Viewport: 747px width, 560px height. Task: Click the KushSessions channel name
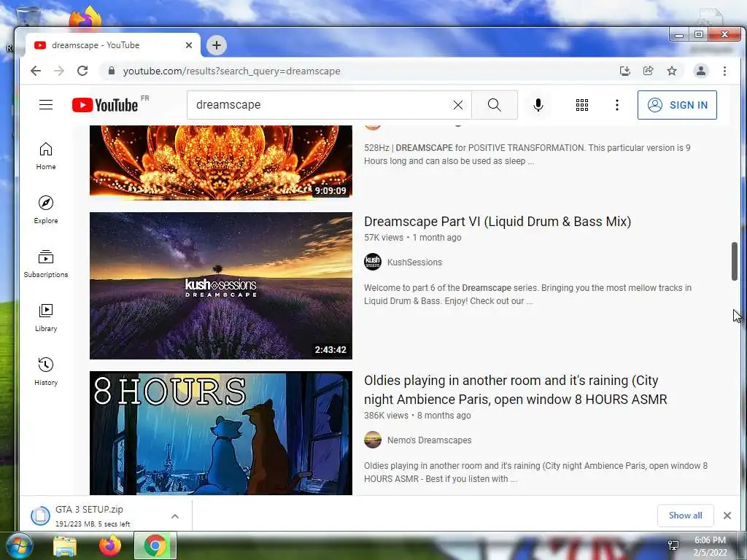tap(414, 262)
